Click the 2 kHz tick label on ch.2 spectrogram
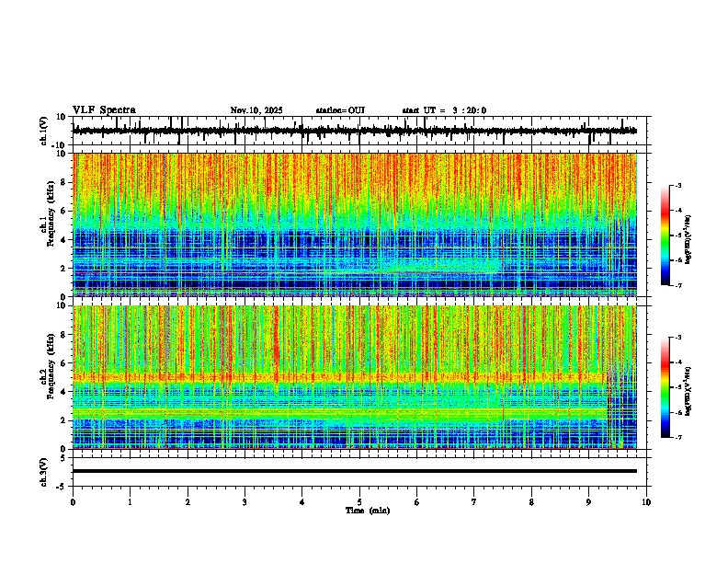 point(63,420)
